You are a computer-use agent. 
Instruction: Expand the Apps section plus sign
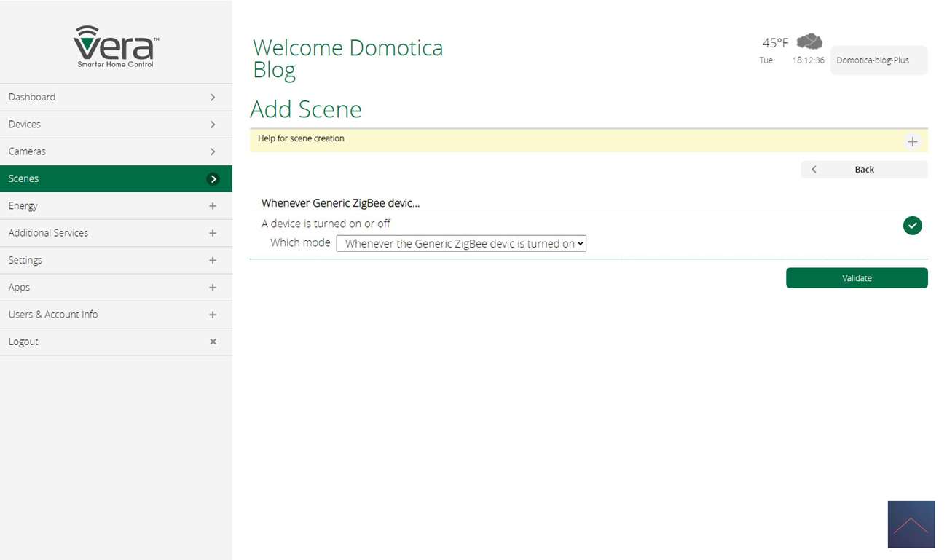tap(213, 288)
